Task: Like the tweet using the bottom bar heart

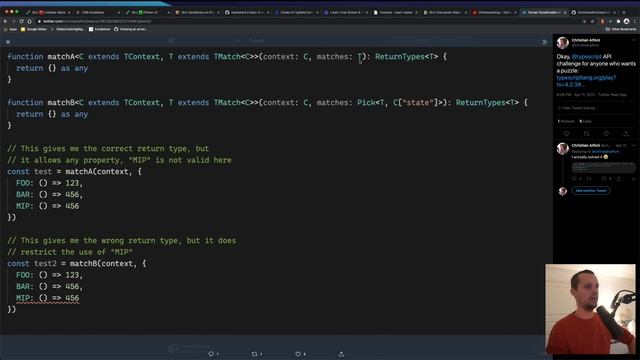Action: tap(298, 354)
